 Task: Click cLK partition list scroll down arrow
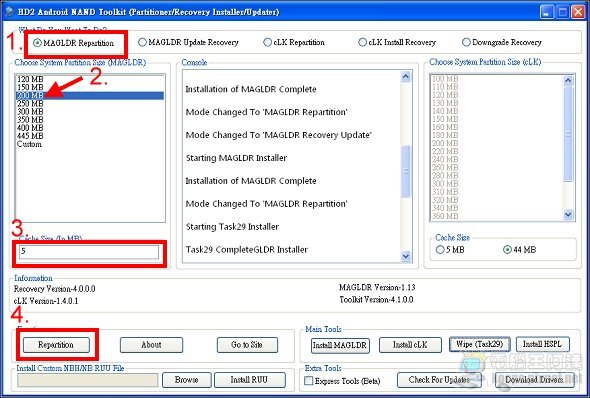(x=568, y=215)
